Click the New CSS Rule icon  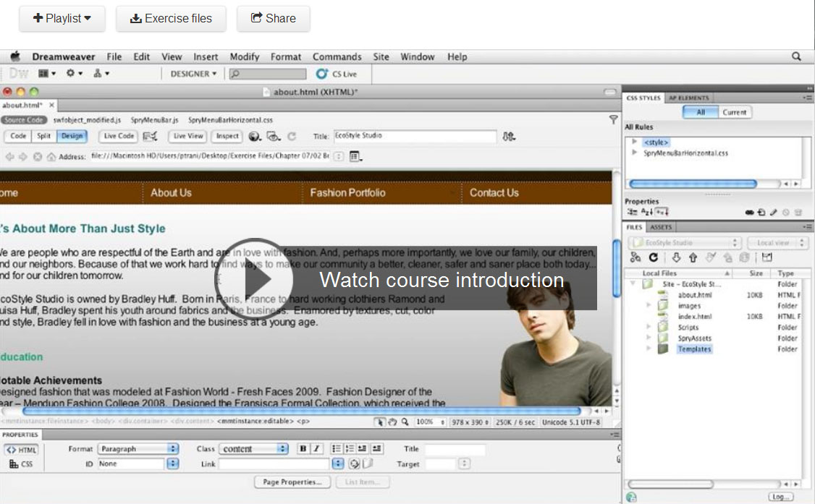(x=761, y=213)
